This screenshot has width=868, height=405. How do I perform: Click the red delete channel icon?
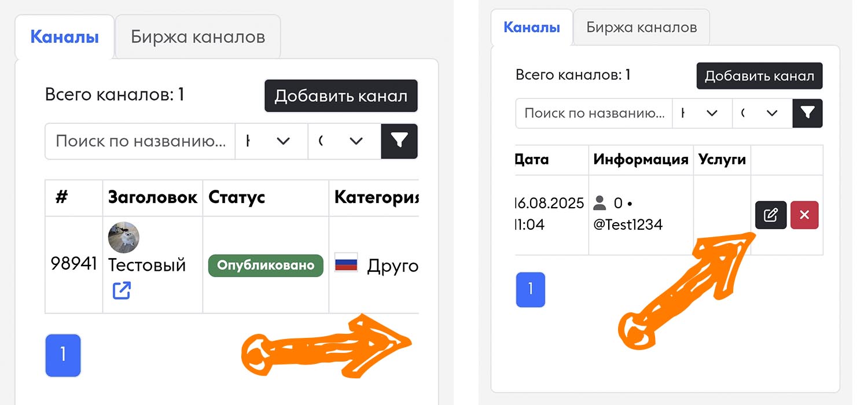tap(804, 215)
